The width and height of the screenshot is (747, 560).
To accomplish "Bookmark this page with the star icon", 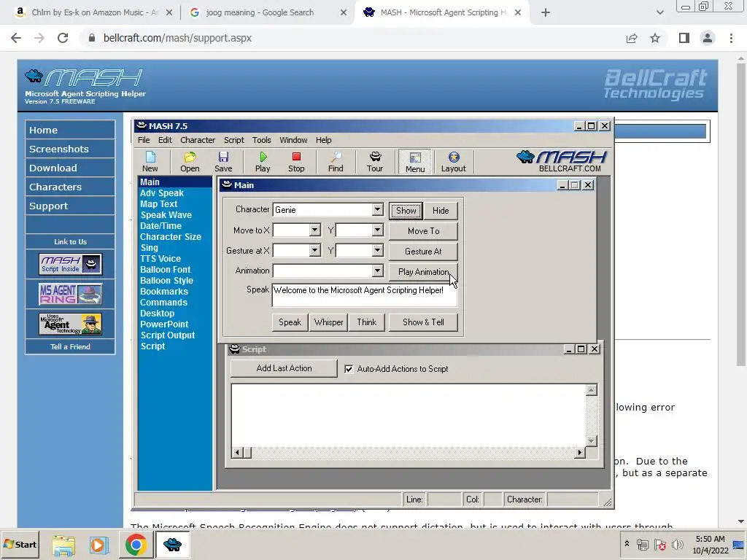I will [655, 38].
